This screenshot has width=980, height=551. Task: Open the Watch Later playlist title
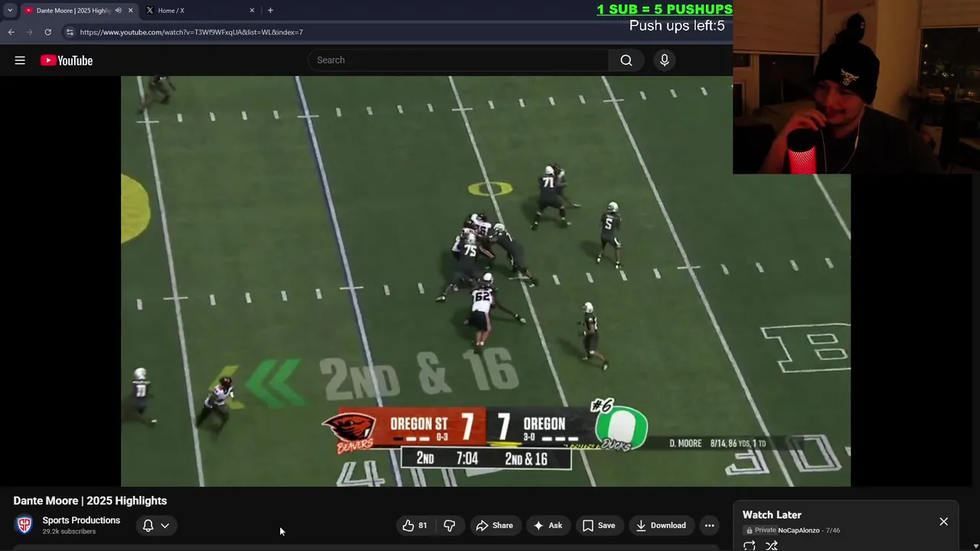(x=772, y=515)
